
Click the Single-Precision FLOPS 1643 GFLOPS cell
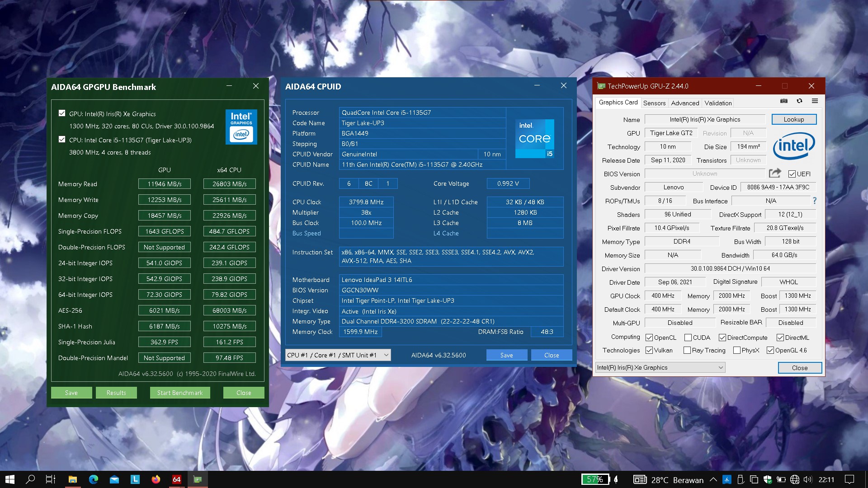[165, 231]
